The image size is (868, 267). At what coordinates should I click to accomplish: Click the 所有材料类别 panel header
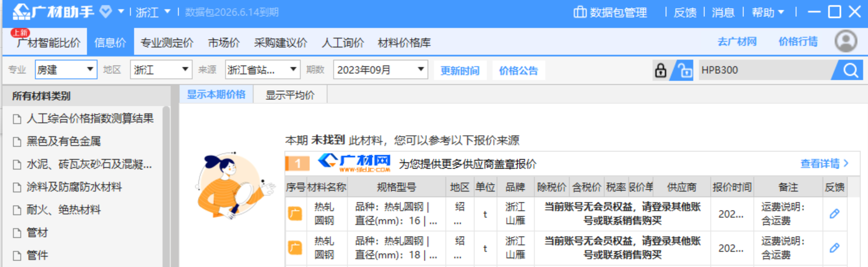pos(87,96)
